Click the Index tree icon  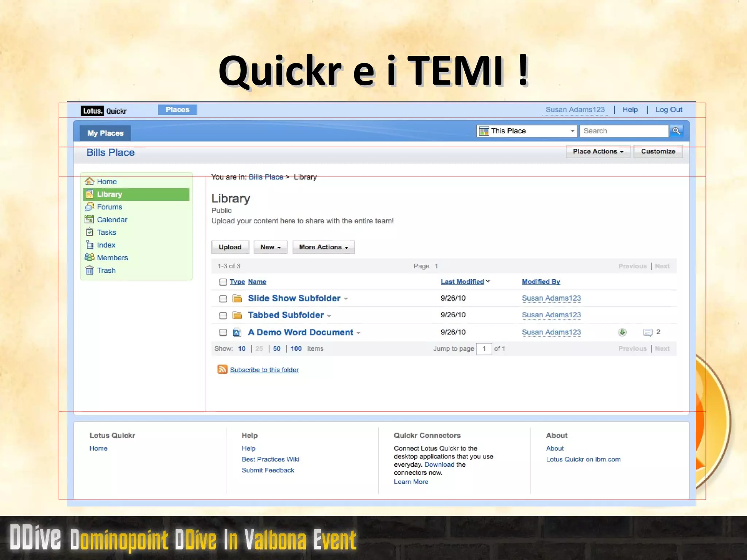coord(89,245)
